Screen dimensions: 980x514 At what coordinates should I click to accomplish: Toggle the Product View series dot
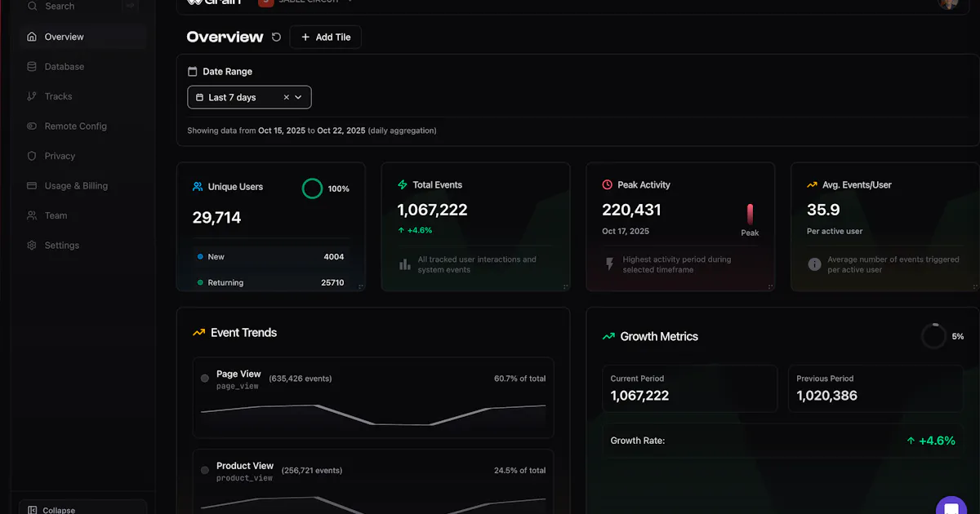point(205,471)
